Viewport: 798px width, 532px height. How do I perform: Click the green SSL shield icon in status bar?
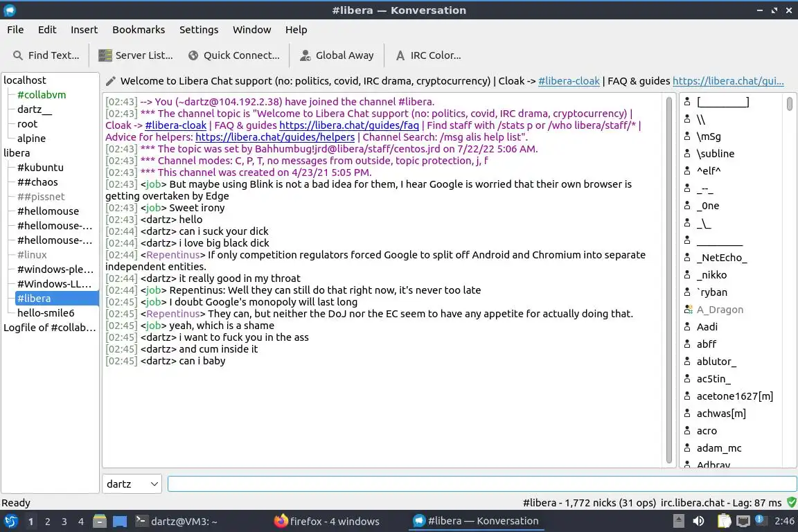click(x=791, y=502)
